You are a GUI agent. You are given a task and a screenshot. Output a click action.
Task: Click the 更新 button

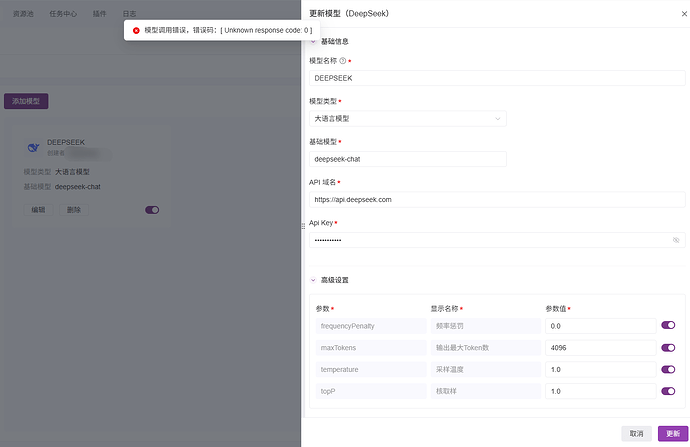pyautogui.click(x=673, y=434)
